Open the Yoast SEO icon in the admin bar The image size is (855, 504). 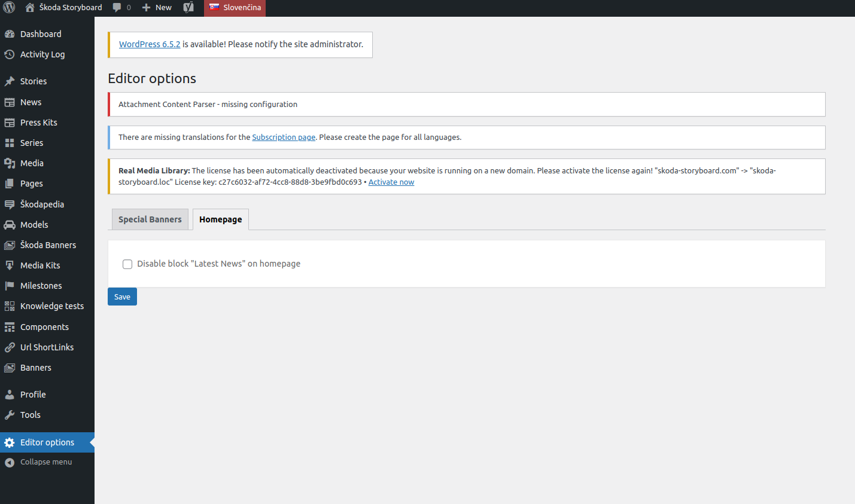tap(188, 8)
